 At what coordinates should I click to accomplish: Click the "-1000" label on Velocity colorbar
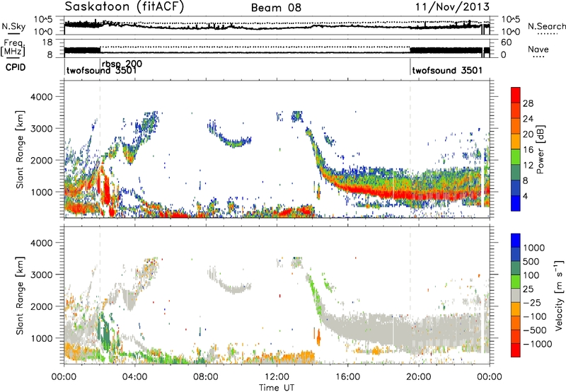point(537,344)
